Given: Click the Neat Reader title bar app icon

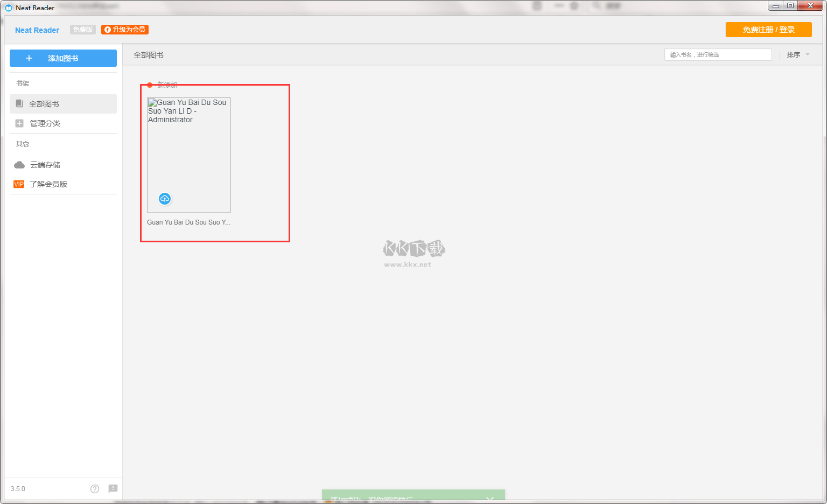Looking at the screenshot, I should pos(9,8).
